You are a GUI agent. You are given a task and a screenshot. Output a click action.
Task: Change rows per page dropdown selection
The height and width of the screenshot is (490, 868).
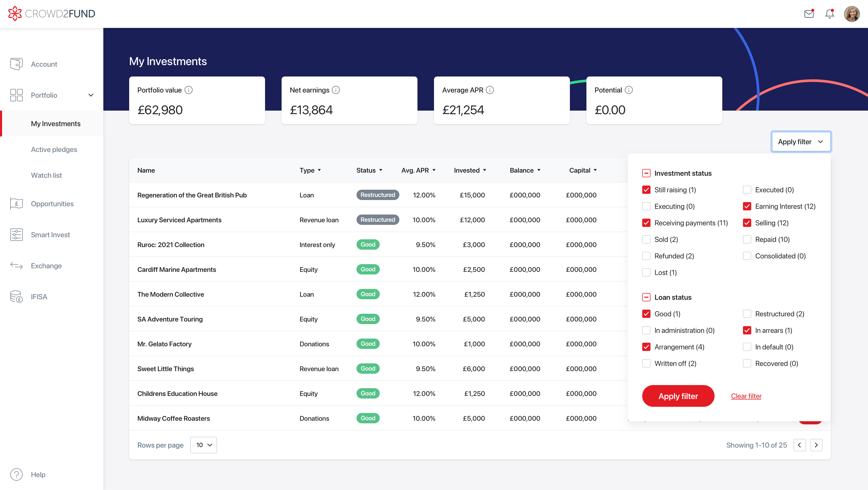pos(204,445)
